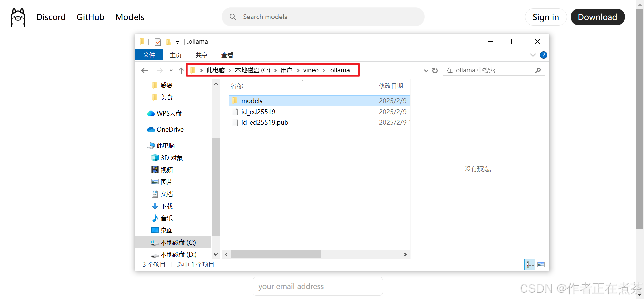Select 本地磁盘 (C:) in navigation pane
Screen dimensions: 644x299
[x=173, y=242]
